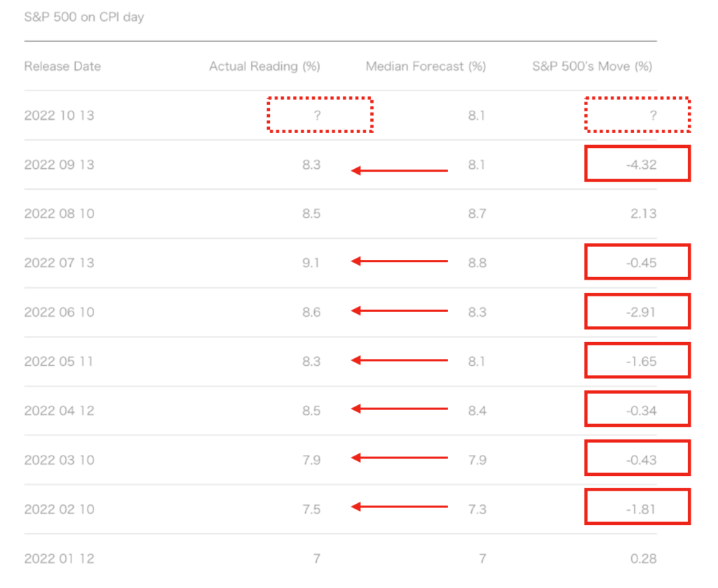718x588 pixels.
Task: Click the red arrow in the 2022 09 13 row
Action: click(x=399, y=170)
